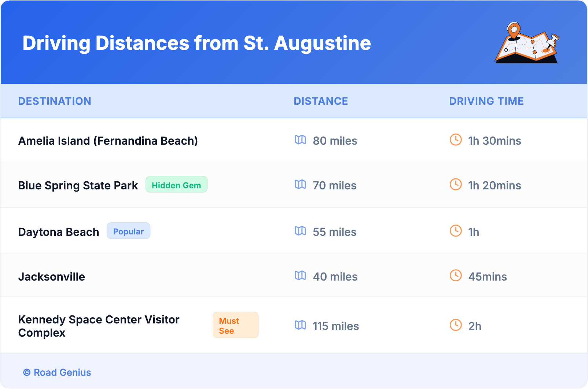Select the Jacksonville destination name
This screenshot has height=389, width=588.
[52, 277]
